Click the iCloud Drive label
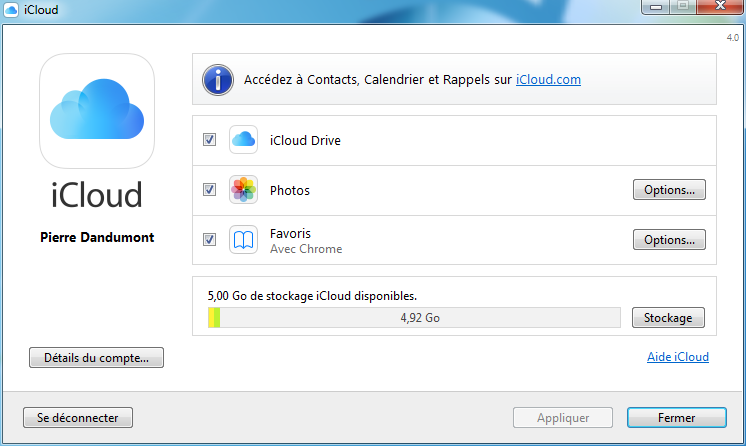 click(x=305, y=140)
